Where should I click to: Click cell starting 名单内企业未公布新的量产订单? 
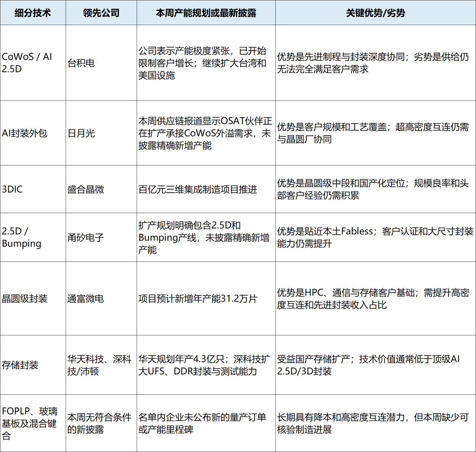pyautogui.click(x=206, y=423)
